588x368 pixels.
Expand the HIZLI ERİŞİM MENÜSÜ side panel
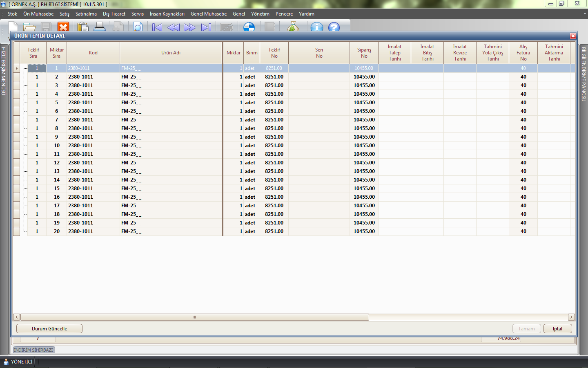click(x=4, y=71)
